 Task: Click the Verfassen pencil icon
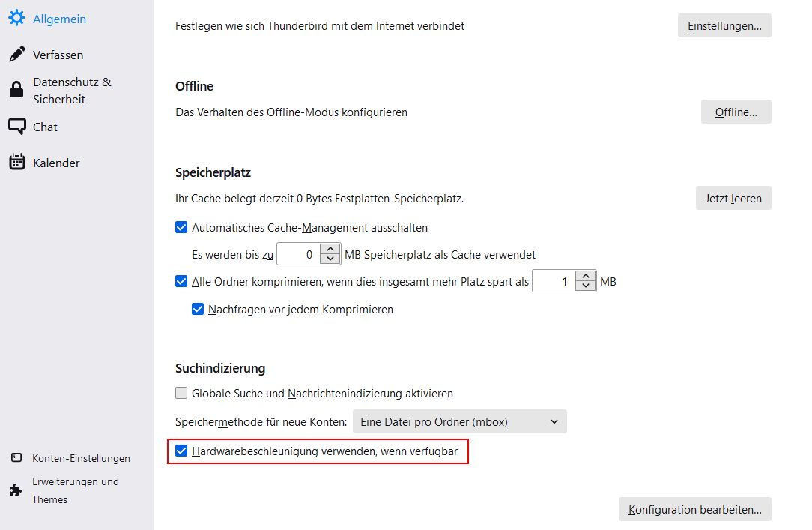(16, 55)
